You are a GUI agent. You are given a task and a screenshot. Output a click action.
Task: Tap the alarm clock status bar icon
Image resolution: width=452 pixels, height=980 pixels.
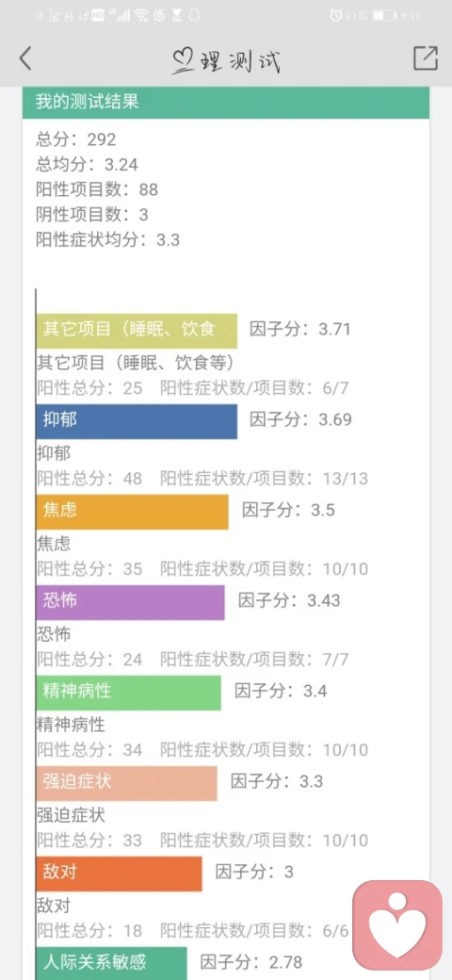tap(336, 15)
